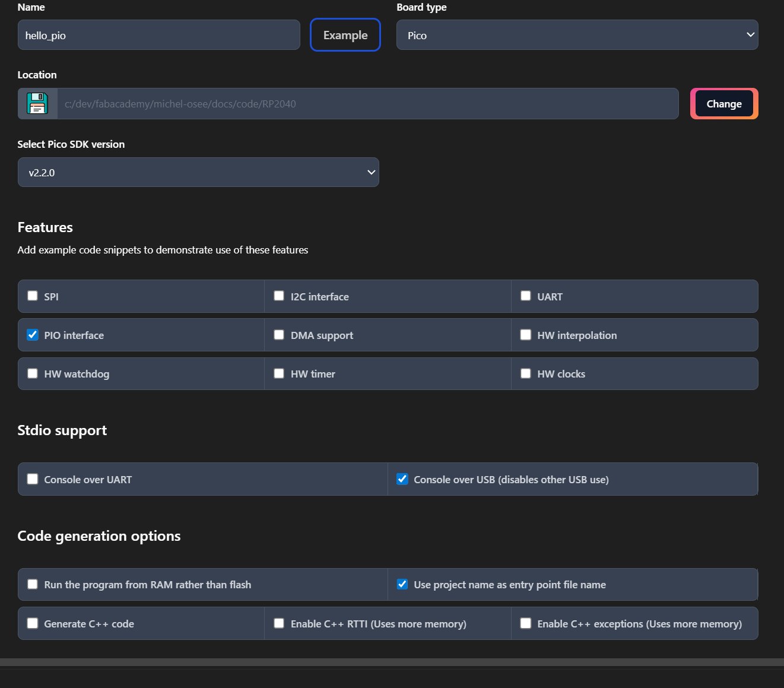The width and height of the screenshot is (784, 688).
Task: Open the Board type dropdown
Action: point(577,35)
